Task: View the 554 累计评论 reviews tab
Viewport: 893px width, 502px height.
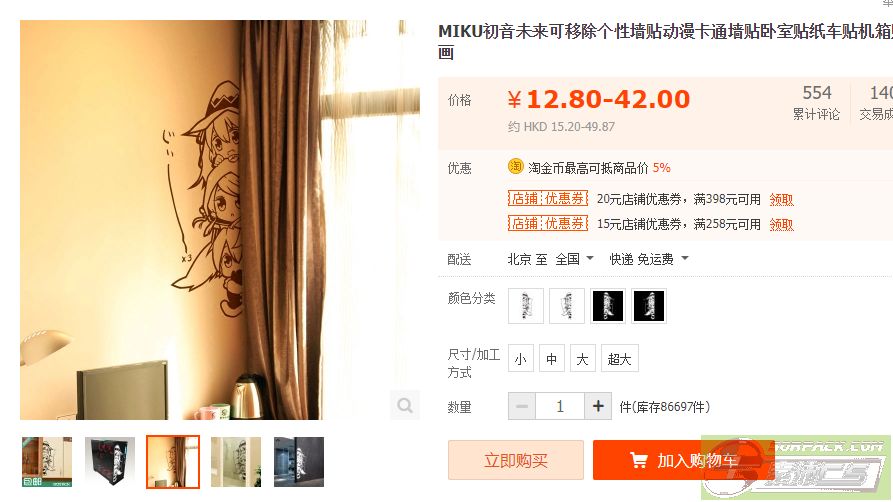Action: (x=817, y=103)
